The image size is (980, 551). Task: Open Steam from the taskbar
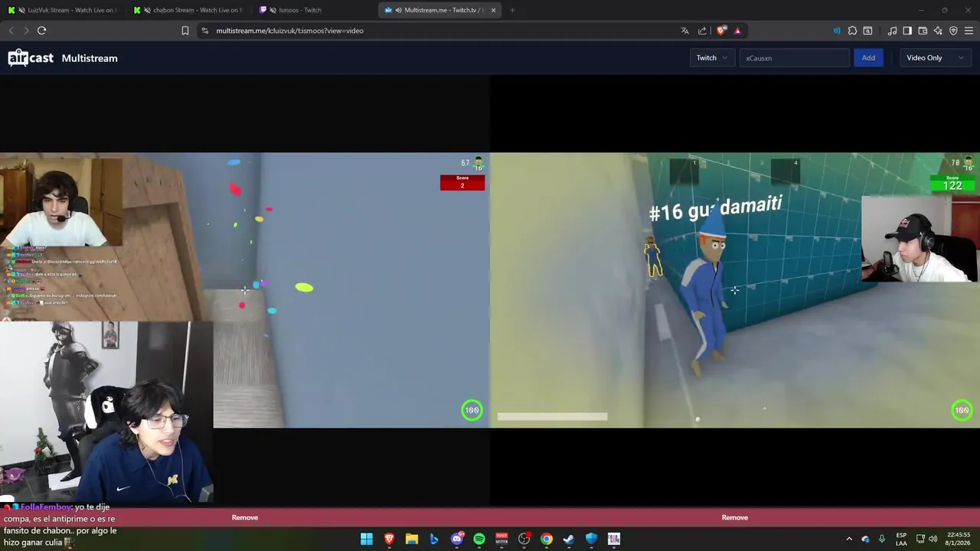(x=569, y=539)
